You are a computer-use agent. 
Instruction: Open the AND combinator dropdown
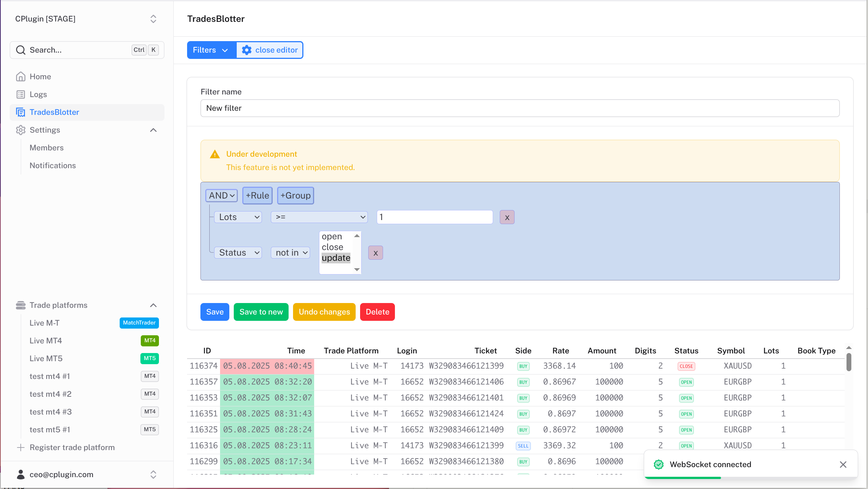click(222, 196)
